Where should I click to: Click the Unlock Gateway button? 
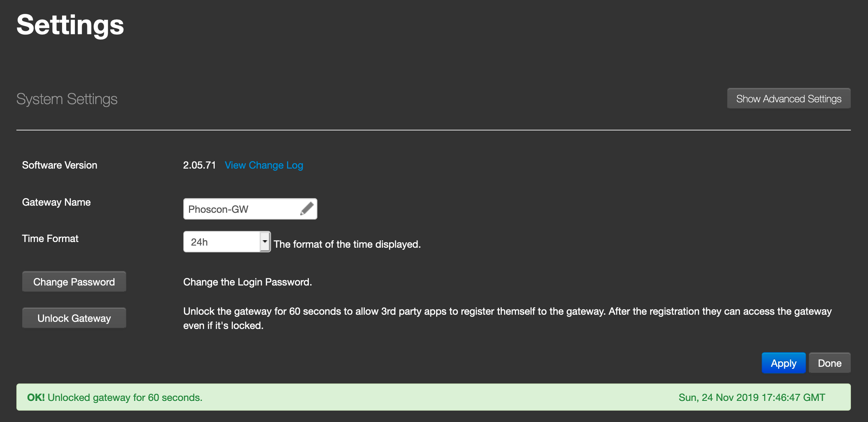74,318
